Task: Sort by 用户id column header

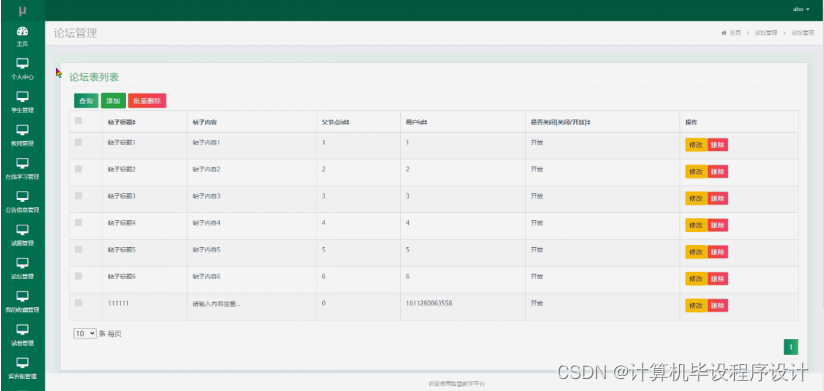Action: click(x=416, y=122)
